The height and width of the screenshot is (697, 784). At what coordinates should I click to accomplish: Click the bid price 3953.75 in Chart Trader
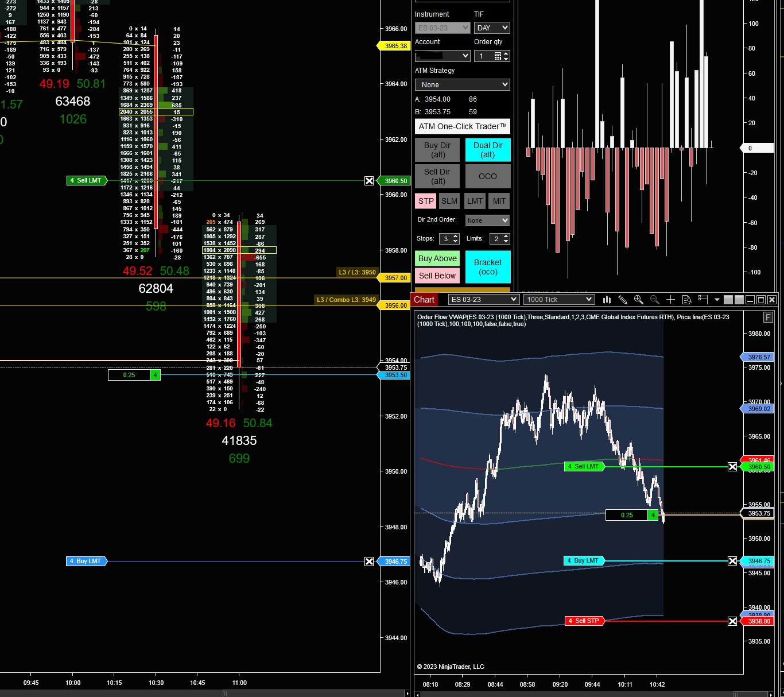point(437,112)
